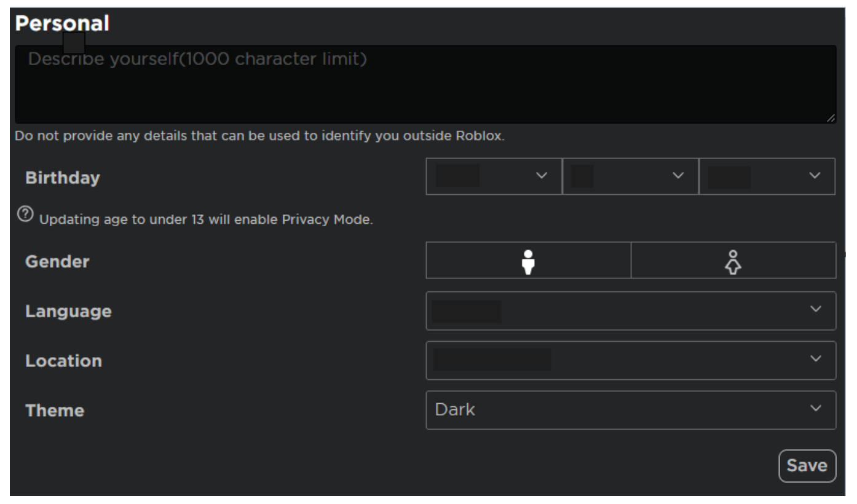
Task: Click into the Describe yourself text box
Action: 425,84
